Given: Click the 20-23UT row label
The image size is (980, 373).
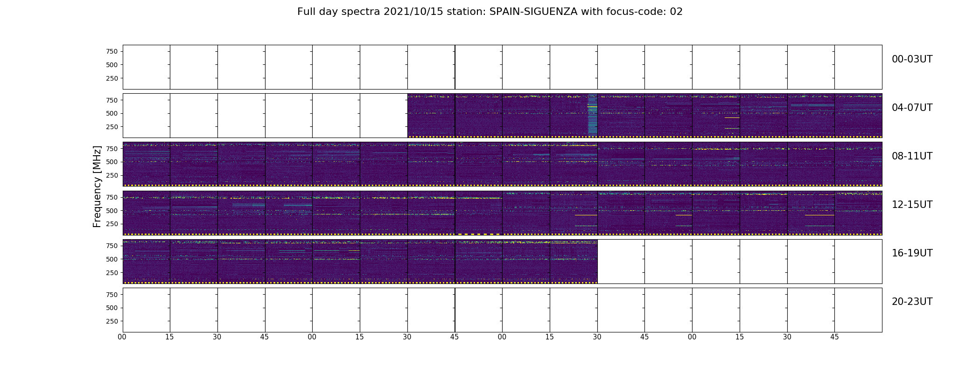Looking at the screenshot, I should coord(912,302).
